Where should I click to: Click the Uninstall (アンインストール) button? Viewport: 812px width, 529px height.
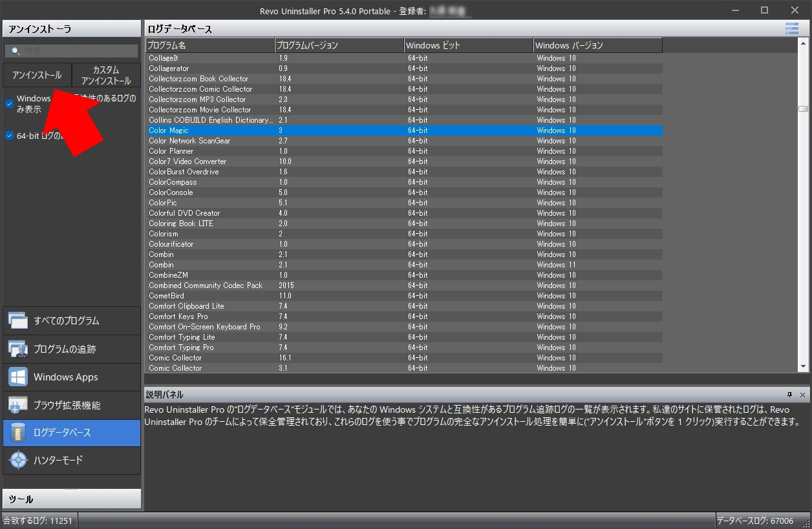coord(37,75)
